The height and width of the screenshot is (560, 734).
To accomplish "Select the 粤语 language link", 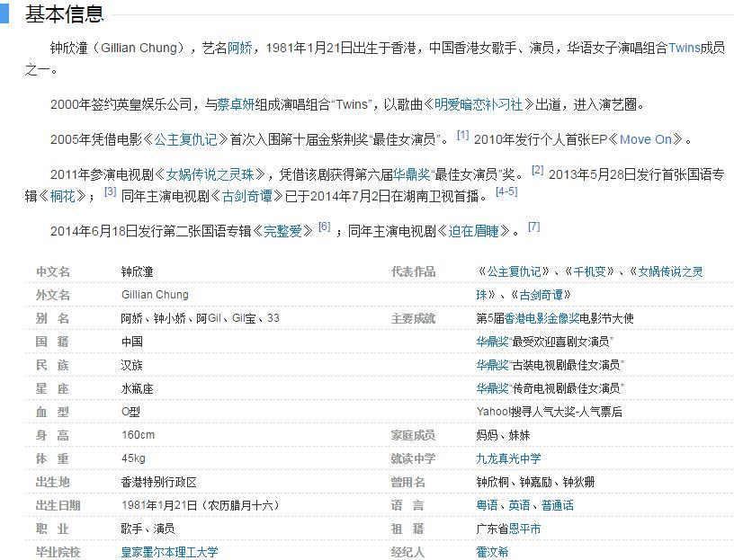I will click(488, 505).
